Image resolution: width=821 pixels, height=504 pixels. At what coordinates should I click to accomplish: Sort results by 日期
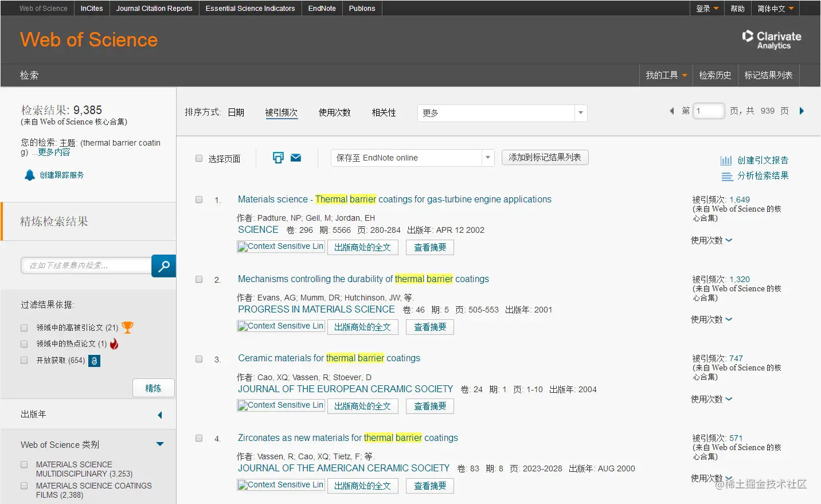tap(236, 113)
